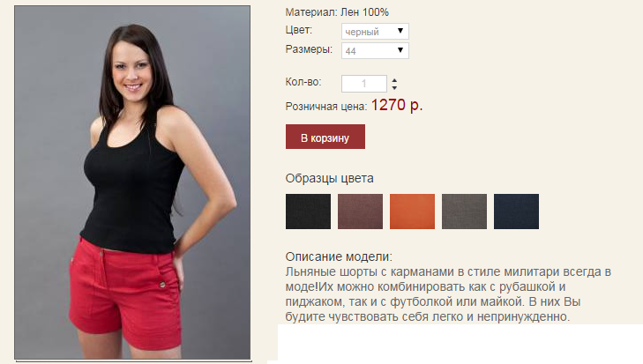Pick the orange color swatch
This screenshot has width=643, height=364.
pyautogui.click(x=412, y=212)
